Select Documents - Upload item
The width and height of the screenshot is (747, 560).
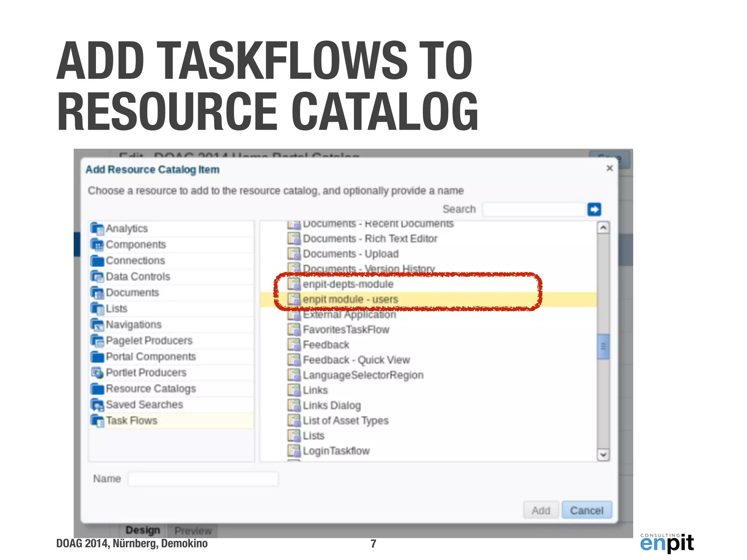(351, 254)
